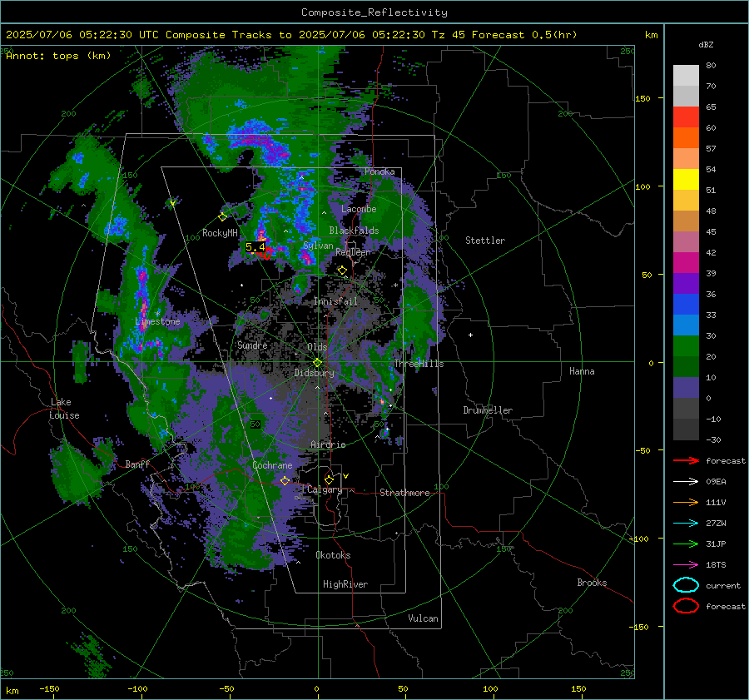
Task: Click the Blackfalds label
Action: coord(354,231)
